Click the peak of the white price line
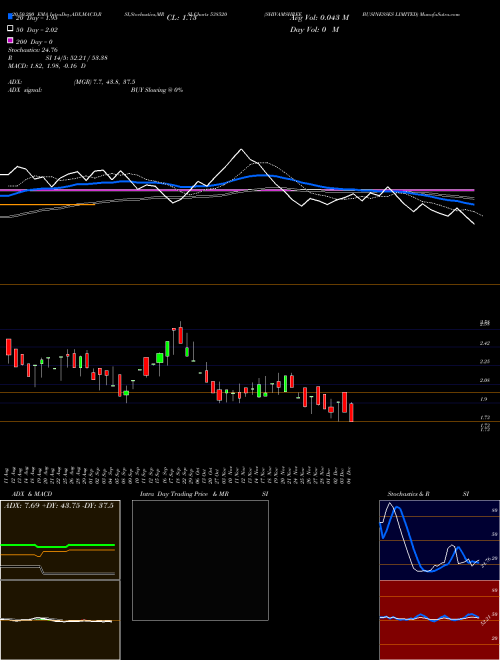This screenshot has width=500, height=660. coord(241,149)
